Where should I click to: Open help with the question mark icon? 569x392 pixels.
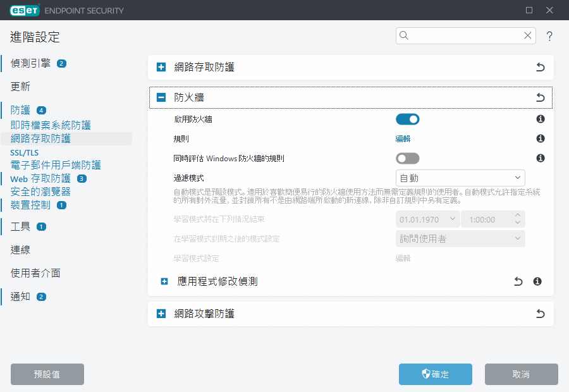click(x=549, y=36)
